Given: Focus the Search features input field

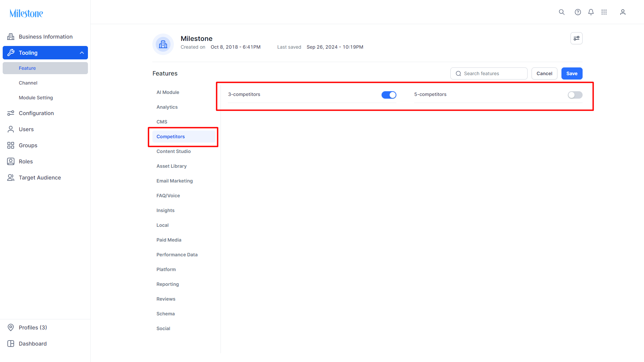Looking at the screenshot, I should [489, 73].
